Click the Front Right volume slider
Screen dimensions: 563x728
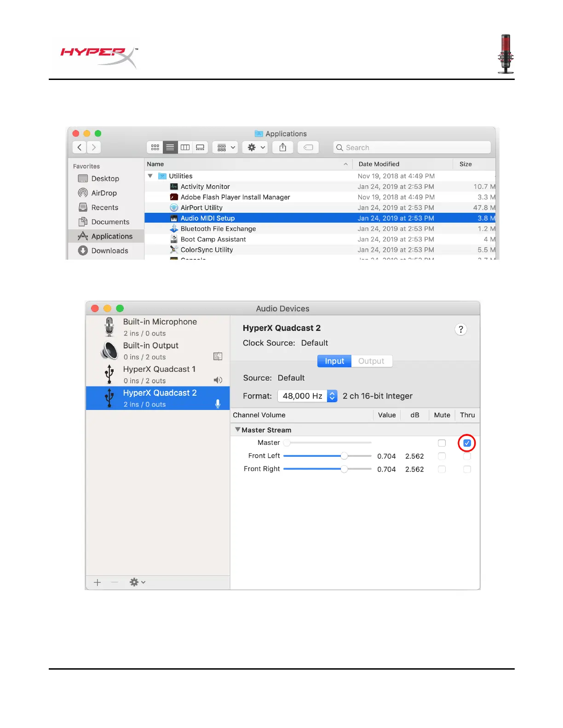pyautogui.click(x=327, y=469)
